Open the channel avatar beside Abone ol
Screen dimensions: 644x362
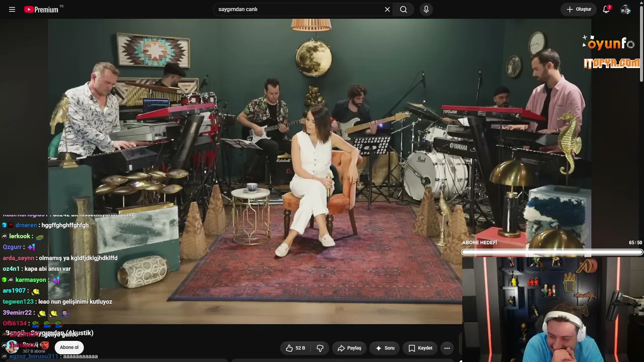click(12, 347)
